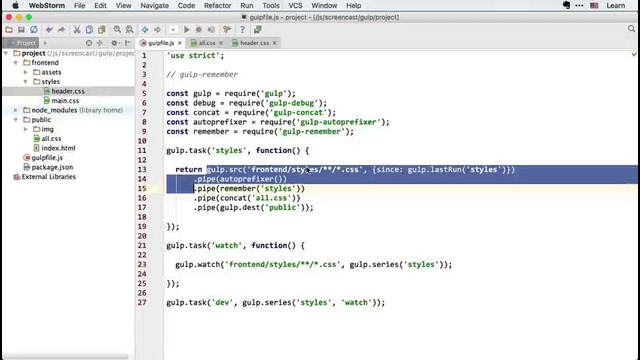
Task: Navigate Forward using the toolbar arrow
Action: coord(157,29)
